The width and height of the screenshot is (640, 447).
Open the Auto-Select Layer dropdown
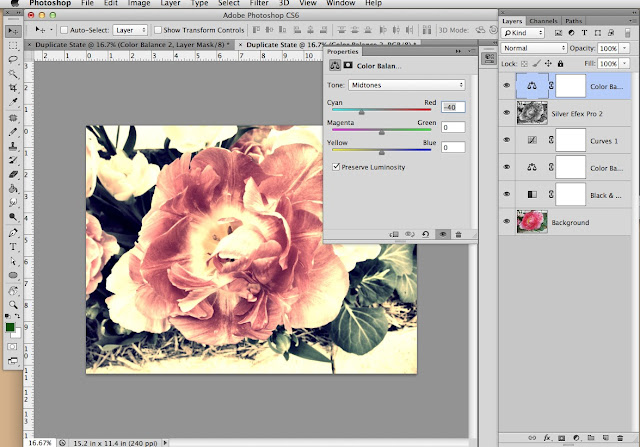tap(128, 31)
